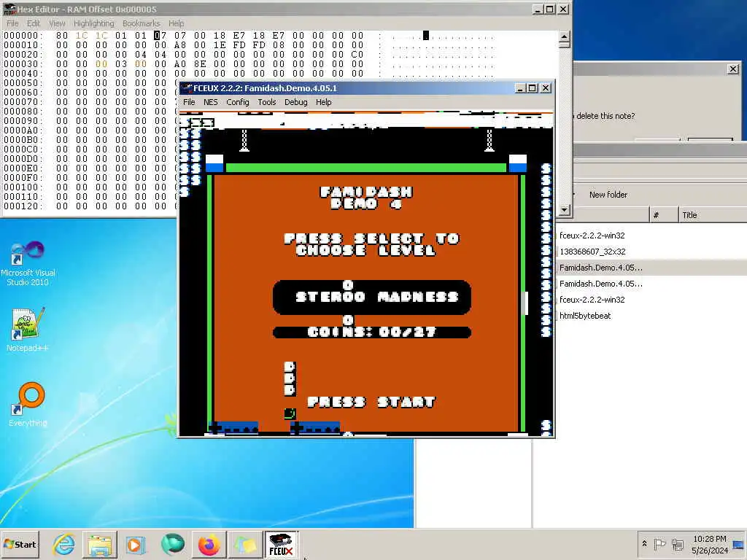Click New folder in Explorer toolbar
Viewport: 747px width, 560px height.
click(x=608, y=194)
